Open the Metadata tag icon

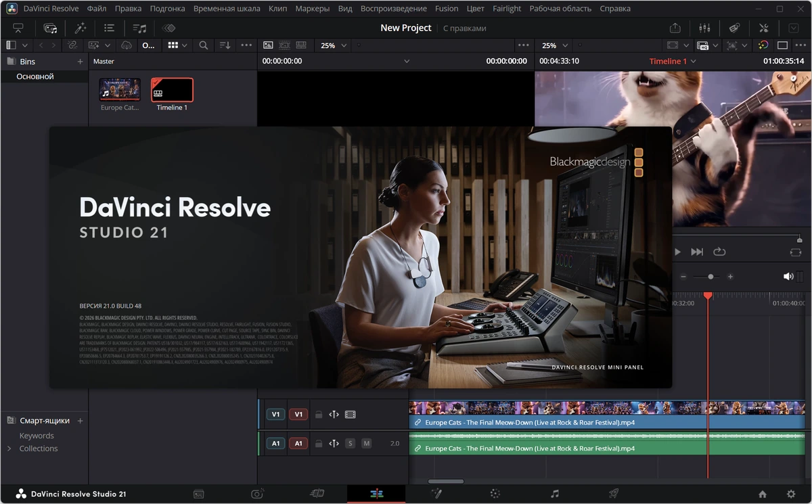click(x=734, y=28)
